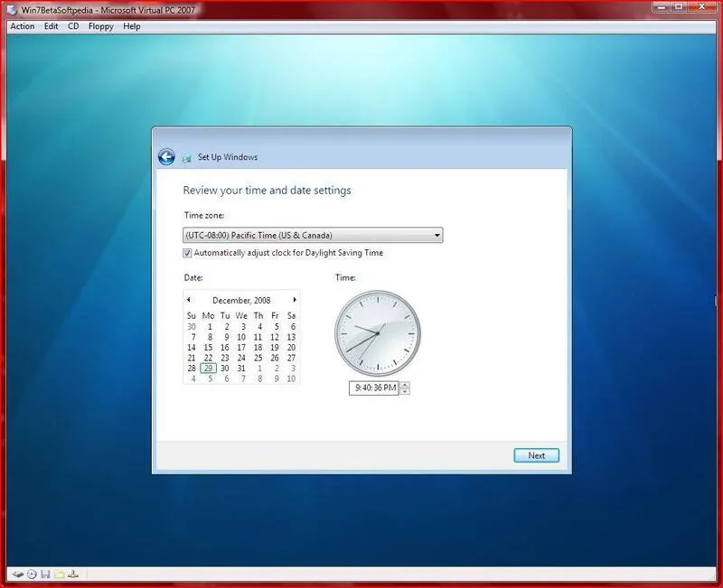Select December 12 in calendar
Screen dimensions: 723x588
point(275,337)
